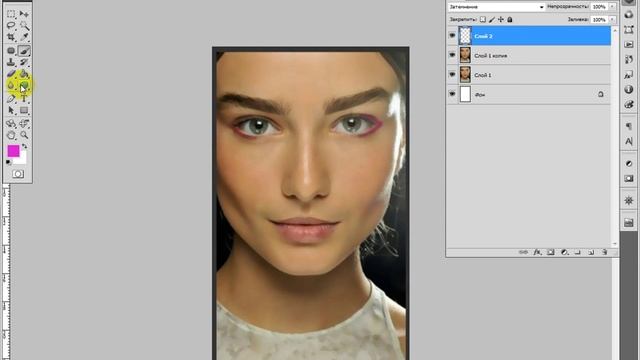Click the Слой 1 копия face thumbnail
640x360 pixels.
(x=465, y=55)
